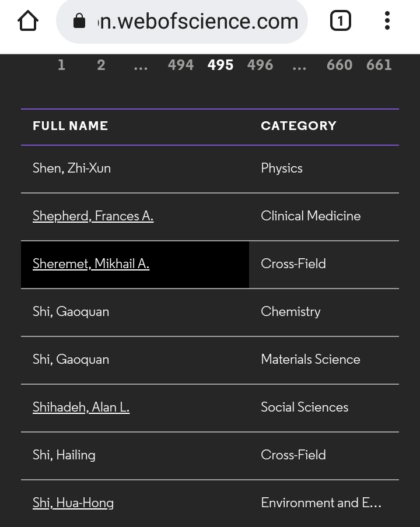Select the webofscience.com address bar
The width and height of the screenshot is (420, 527).
[182, 22]
